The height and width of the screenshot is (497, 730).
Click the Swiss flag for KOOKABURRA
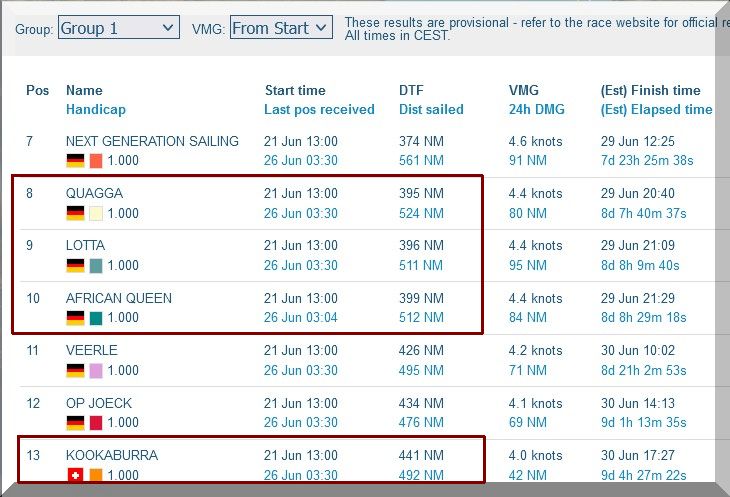[75, 475]
